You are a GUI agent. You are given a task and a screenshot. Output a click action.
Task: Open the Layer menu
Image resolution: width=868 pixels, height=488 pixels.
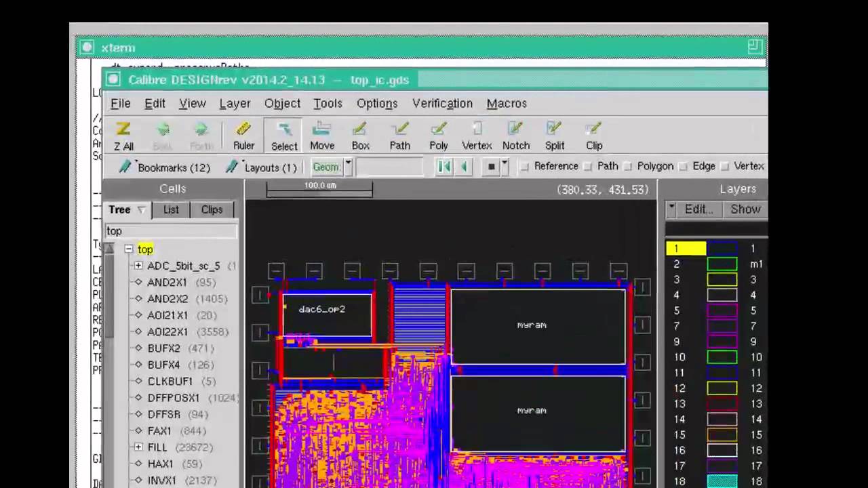pos(235,103)
